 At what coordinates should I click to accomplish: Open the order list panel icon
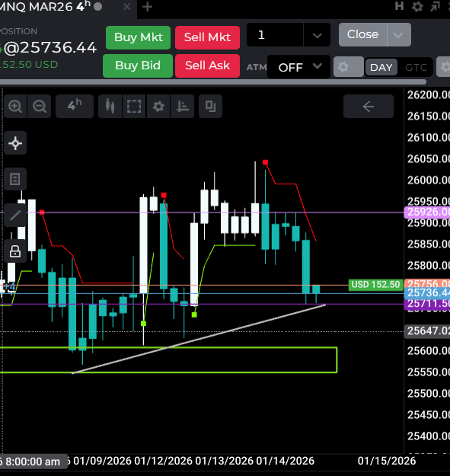pyautogui.click(x=15, y=179)
